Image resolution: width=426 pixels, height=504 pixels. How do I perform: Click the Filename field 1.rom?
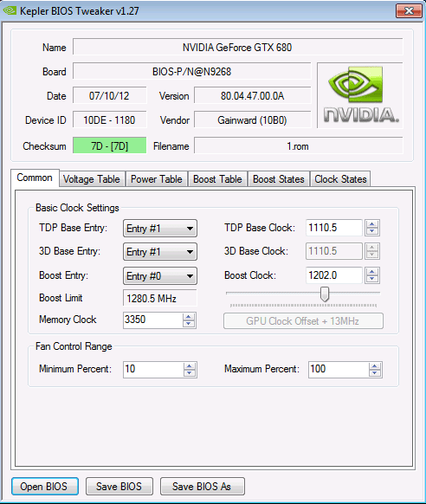[x=298, y=146]
